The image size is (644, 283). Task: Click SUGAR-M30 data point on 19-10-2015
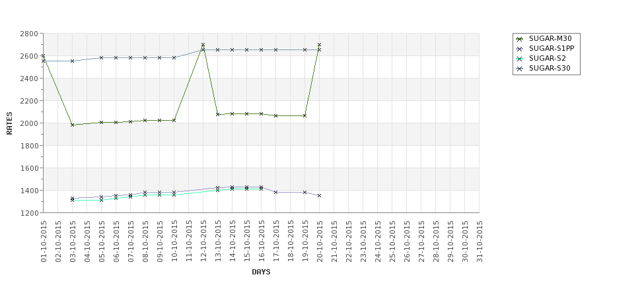click(x=304, y=115)
